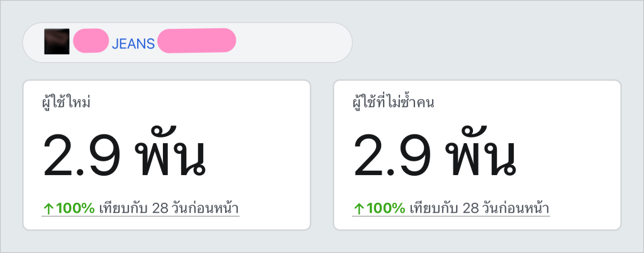Click the pink redacted label after JEANS
Viewport: 644px width, 253px height.
click(197, 41)
